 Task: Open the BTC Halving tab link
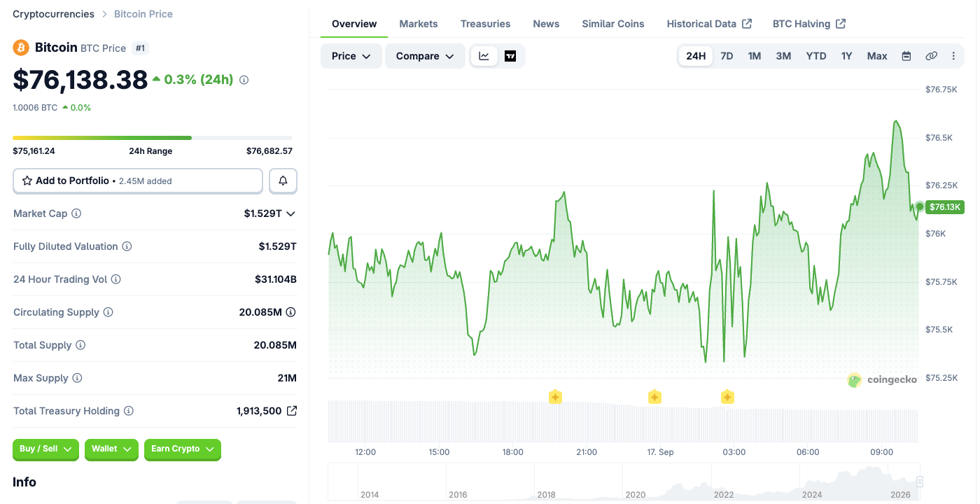(809, 24)
